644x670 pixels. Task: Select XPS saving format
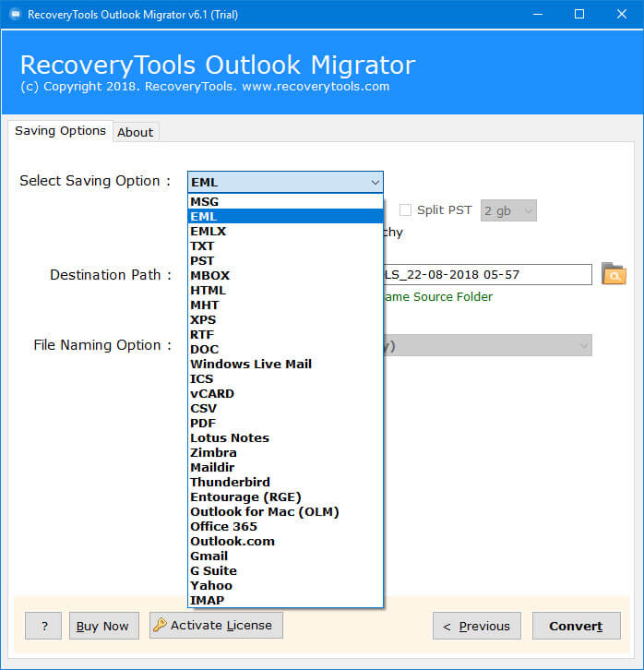pyautogui.click(x=285, y=319)
